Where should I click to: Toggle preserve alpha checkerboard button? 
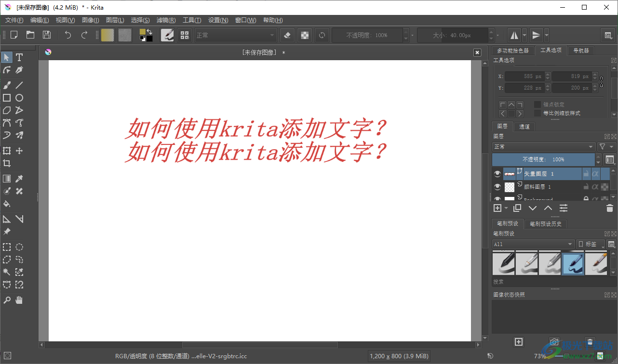304,35
